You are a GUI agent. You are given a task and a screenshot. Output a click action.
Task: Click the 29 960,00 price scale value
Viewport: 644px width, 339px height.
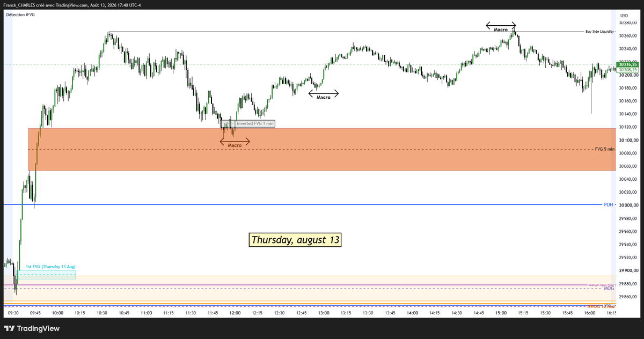628,232
